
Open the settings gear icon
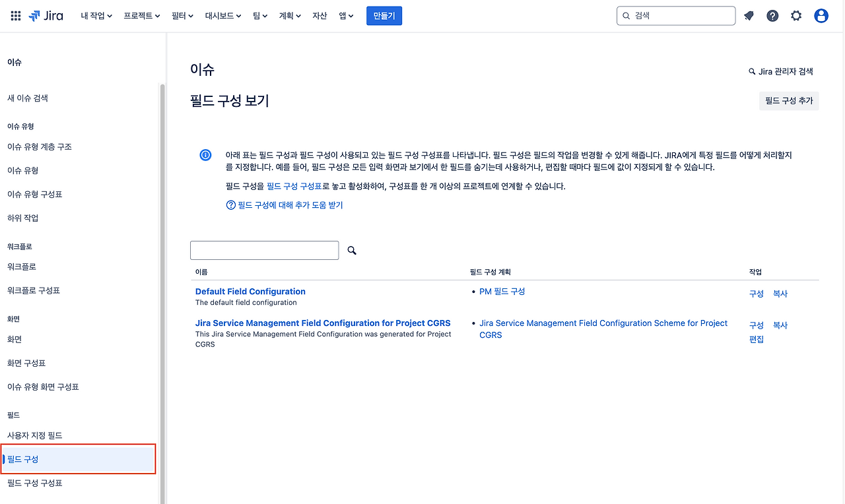tap(796, 15)
